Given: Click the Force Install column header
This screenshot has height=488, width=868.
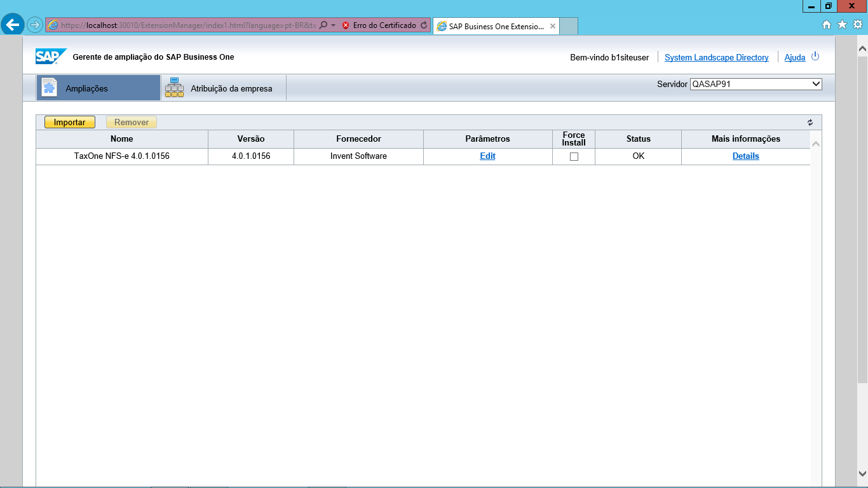Looking at the screenshot, I should pyautogui.click(x=574, y=139).
